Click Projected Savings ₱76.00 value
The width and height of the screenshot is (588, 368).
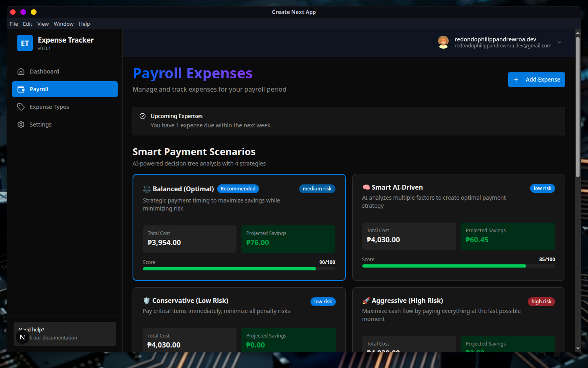[x=257, y=243]
